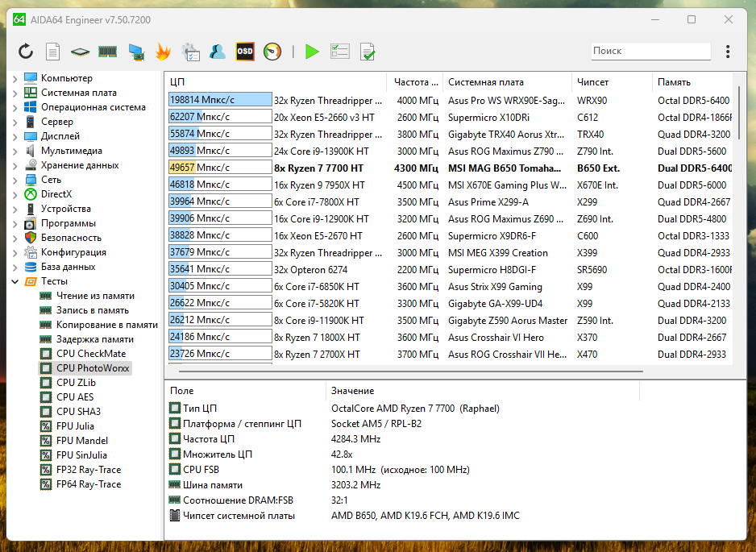
Task: Click the Refresh toolbar icon
Action: (26, 51)
